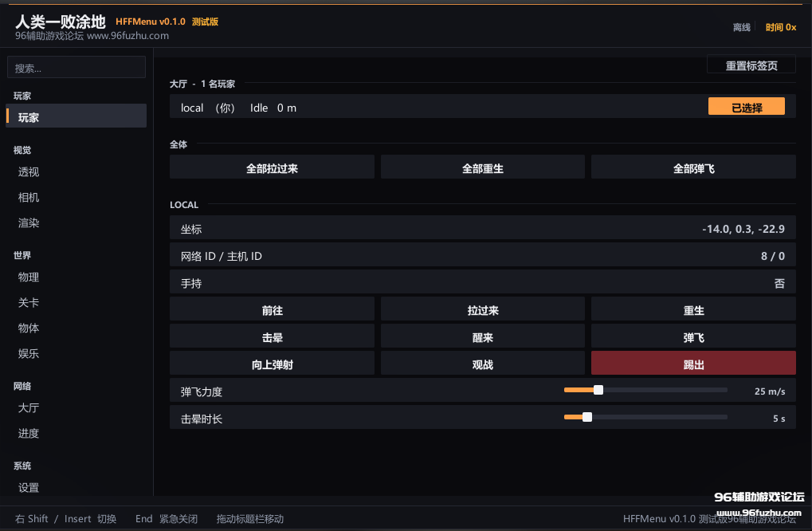This screenshot has height=531, width=812.
Task: Click the 醒来 wake button
Action: point(483,336)
